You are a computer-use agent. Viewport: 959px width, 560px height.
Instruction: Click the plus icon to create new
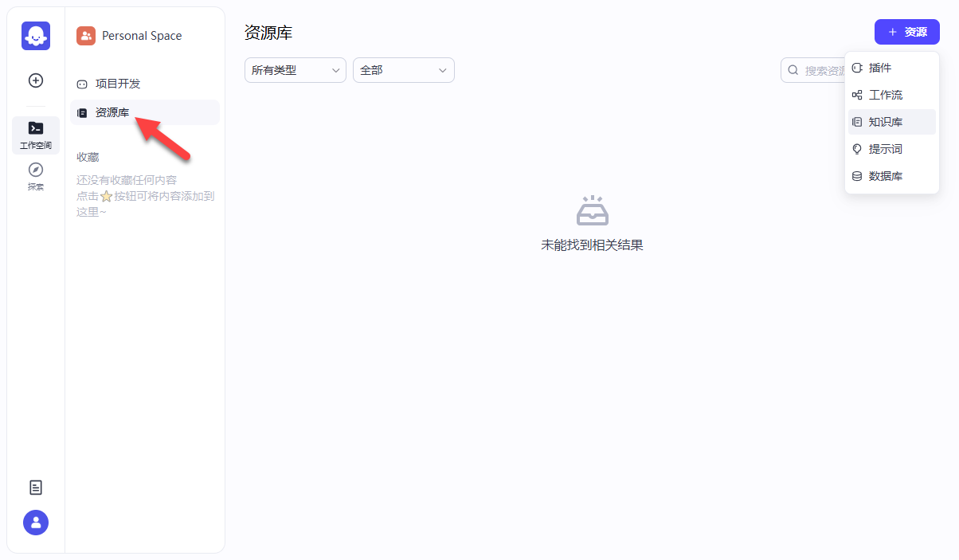[x=35, y=80]
